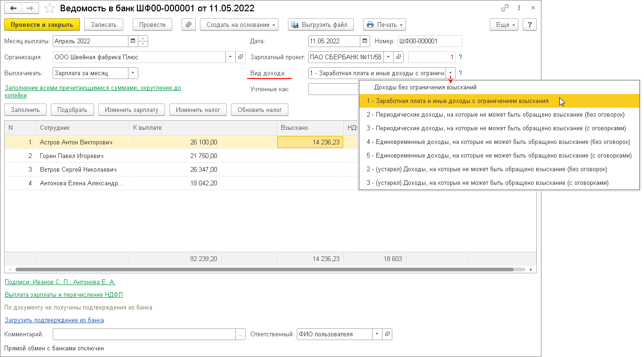Click the Сотрудник column header

pyautogui.click(x=82, y=128)
